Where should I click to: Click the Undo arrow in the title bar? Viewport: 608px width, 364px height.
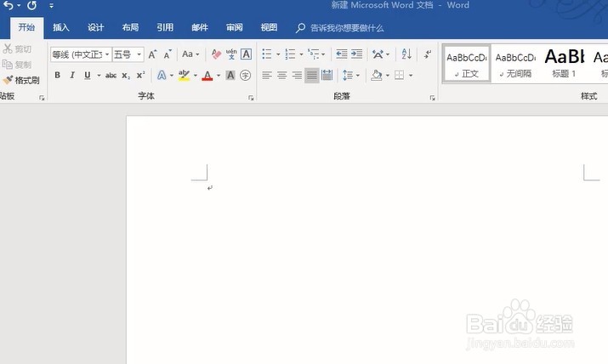9,6
